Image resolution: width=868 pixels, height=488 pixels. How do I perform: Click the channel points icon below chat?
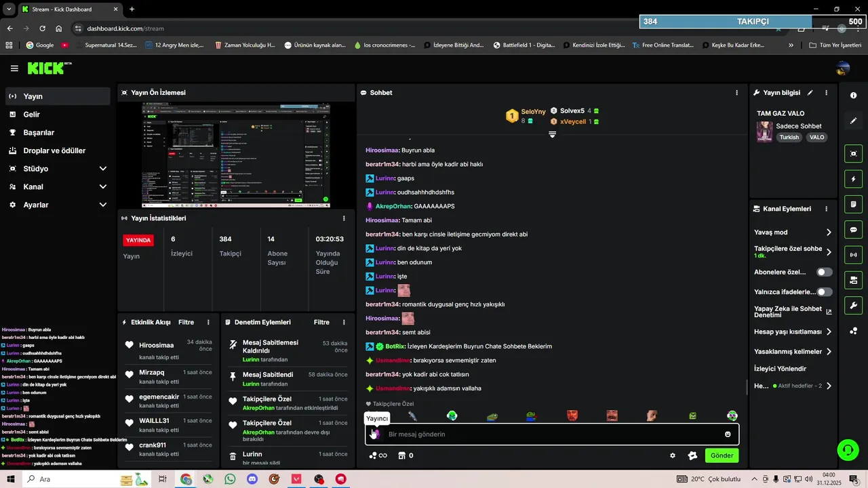point(378,455)
